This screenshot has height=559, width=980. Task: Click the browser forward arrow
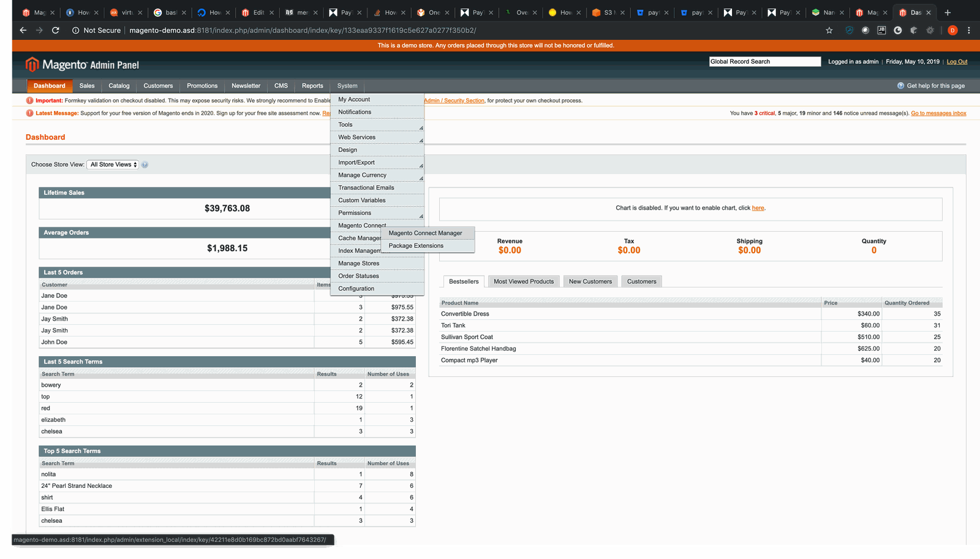click(39, 30)
